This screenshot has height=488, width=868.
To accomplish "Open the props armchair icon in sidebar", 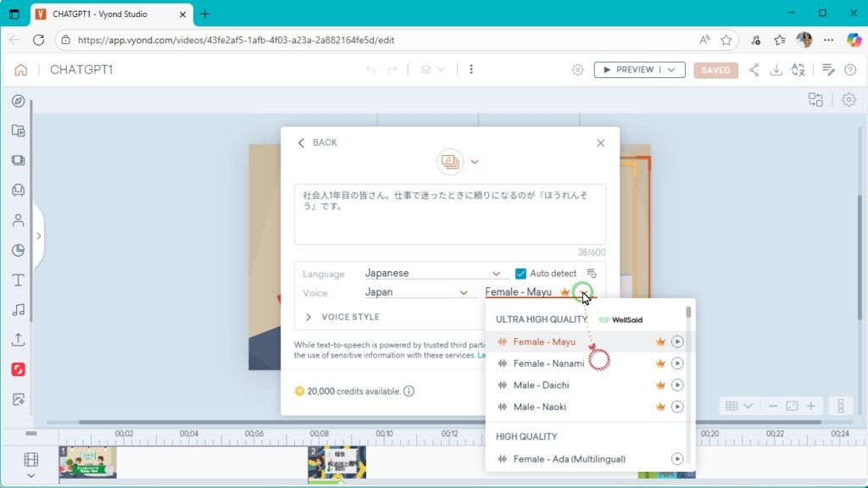I will click(x=19, y=191).
